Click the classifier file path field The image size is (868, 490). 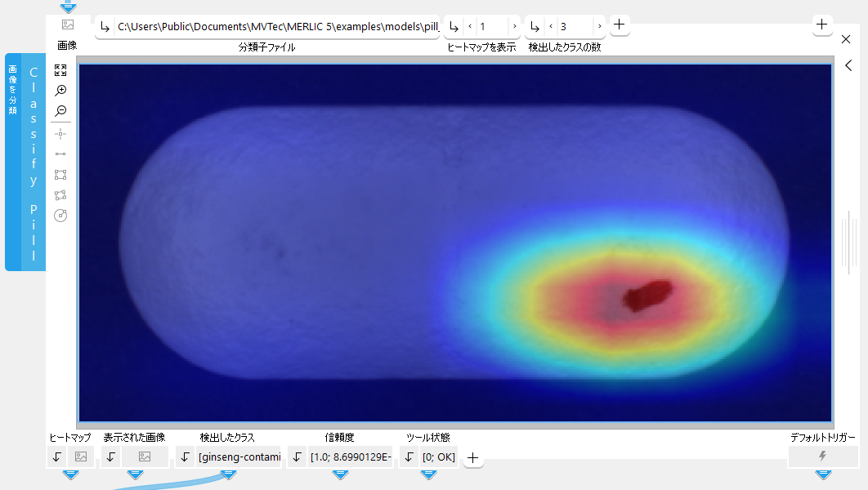[x=278, y=27]
